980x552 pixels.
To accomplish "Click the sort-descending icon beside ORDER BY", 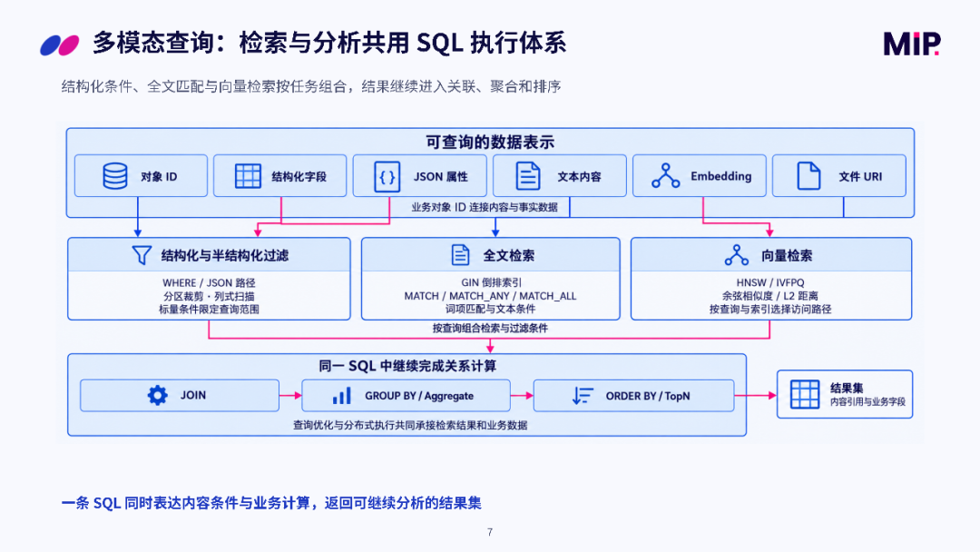I will click(x=583, y=396).
